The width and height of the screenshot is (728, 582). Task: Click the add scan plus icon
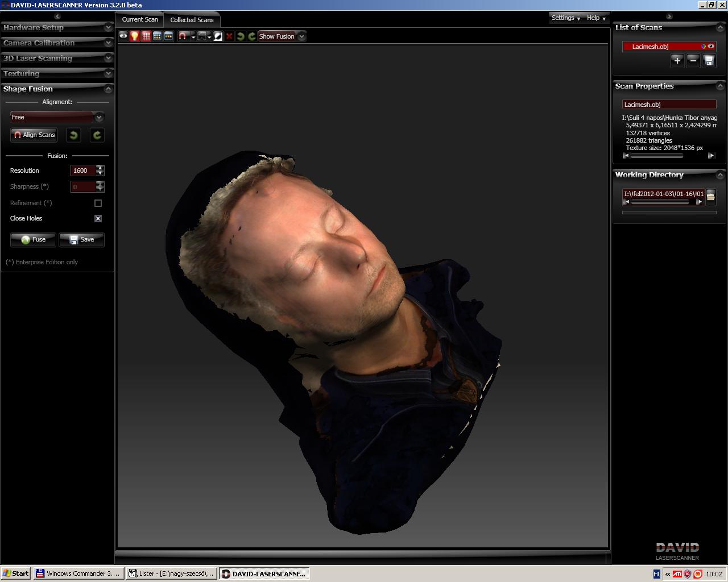click(677, 61)
